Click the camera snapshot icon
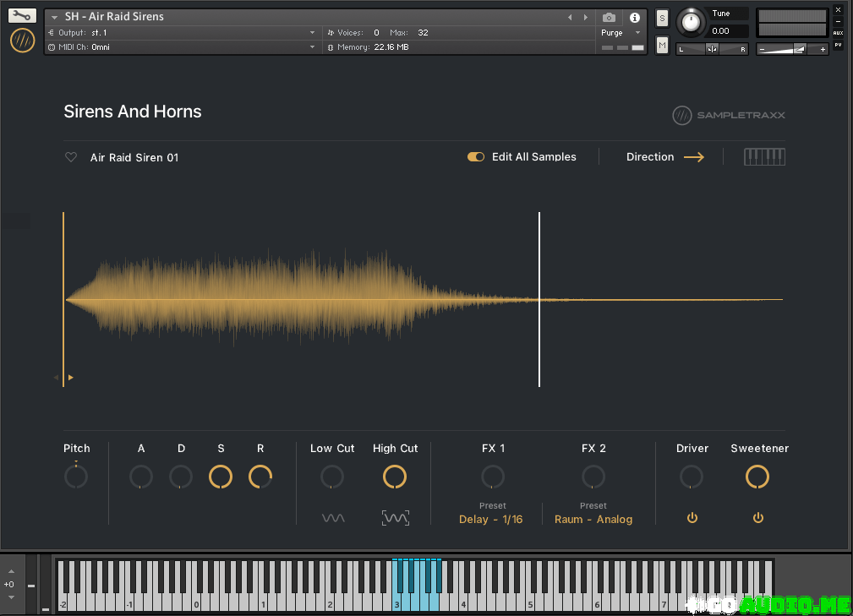Screen dimensions: 853x616 coord(609,17)
